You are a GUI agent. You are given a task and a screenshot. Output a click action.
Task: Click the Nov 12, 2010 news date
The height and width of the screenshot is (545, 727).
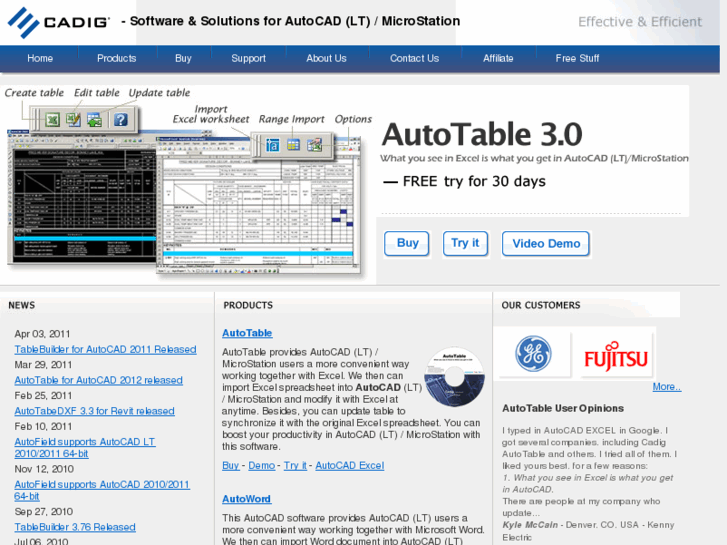click(x=44, y=469)
